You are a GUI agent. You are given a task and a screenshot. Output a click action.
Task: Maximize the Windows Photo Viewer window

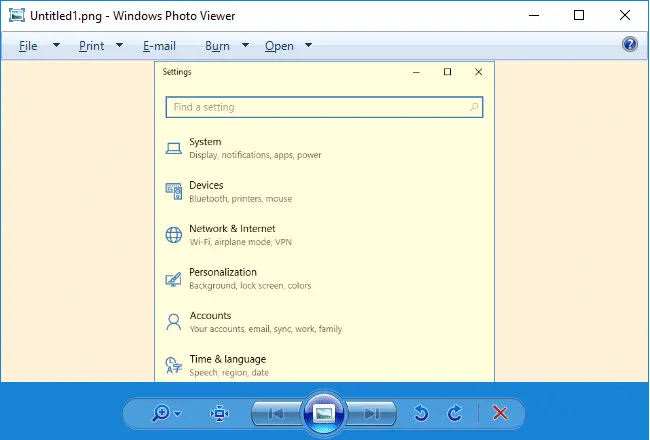tap(579, 15)
